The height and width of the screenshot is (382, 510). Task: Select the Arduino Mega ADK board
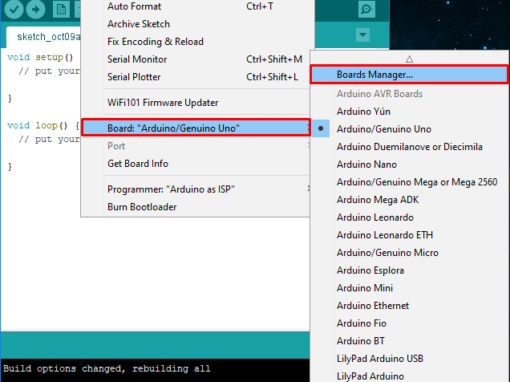[x=409, y=200]
